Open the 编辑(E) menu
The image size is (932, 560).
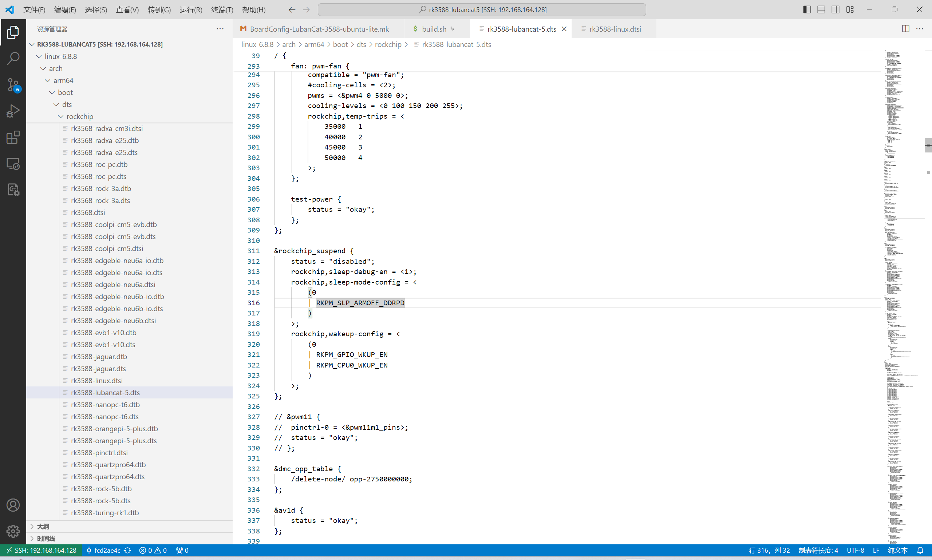coord(65,9)
